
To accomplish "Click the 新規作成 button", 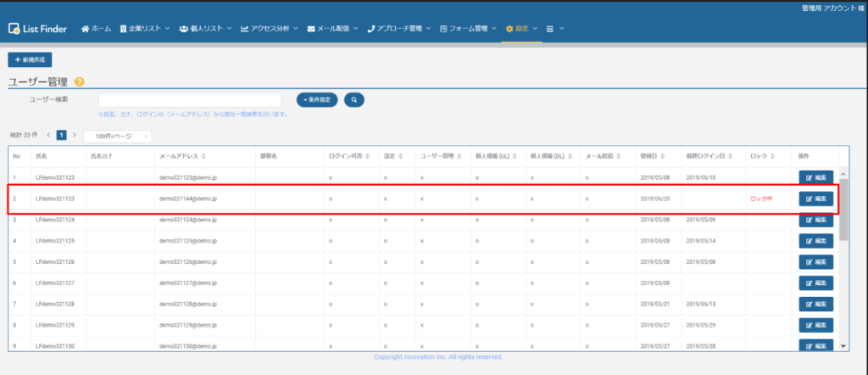I will point(31,59).
